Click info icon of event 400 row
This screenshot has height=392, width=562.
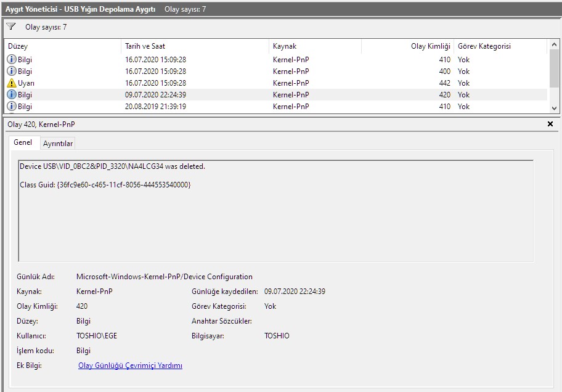pos(12,71)
